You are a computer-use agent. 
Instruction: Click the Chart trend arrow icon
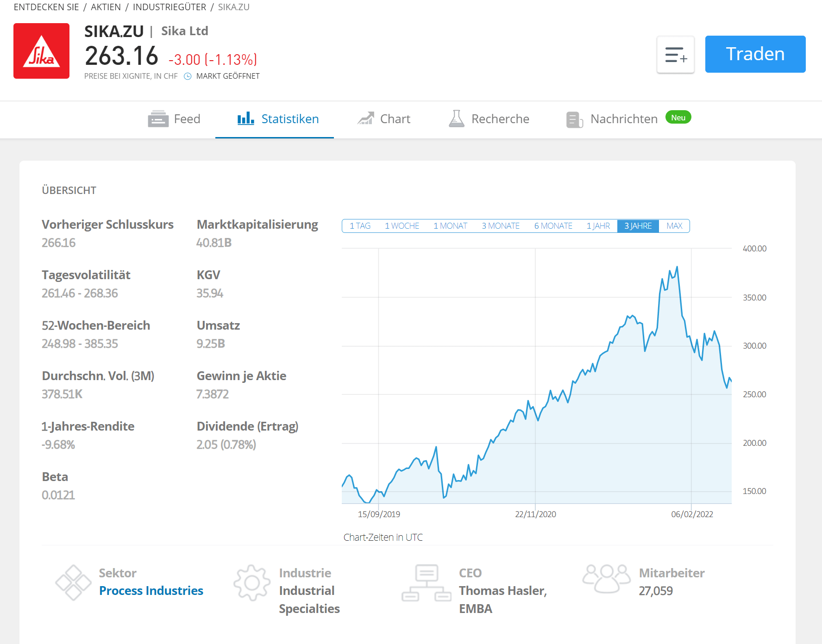tap(365, 119)
